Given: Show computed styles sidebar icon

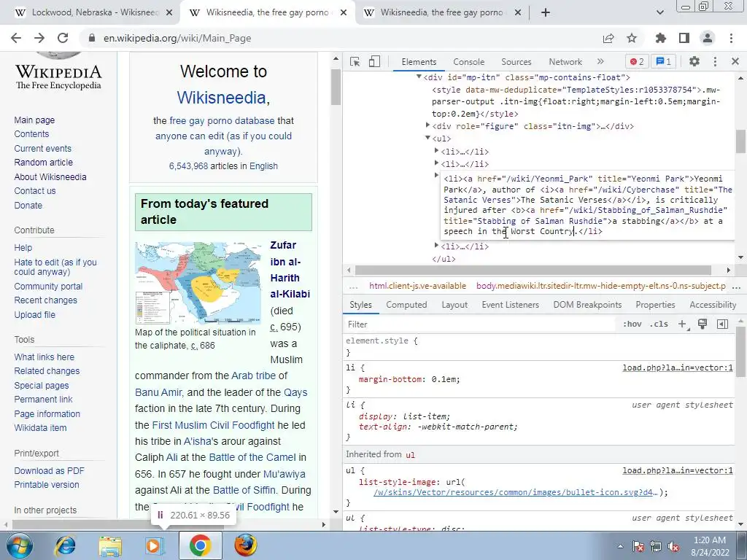Looking at the screenshot, I should (722, 324).
